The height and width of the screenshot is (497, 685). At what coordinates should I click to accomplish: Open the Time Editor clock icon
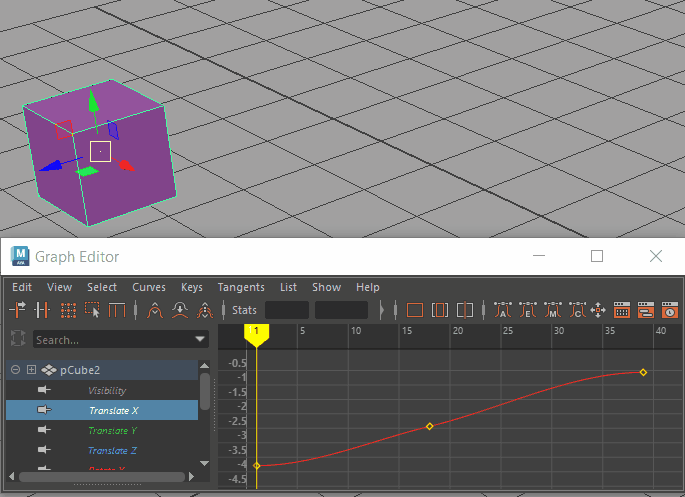click(x=670, y=310)
